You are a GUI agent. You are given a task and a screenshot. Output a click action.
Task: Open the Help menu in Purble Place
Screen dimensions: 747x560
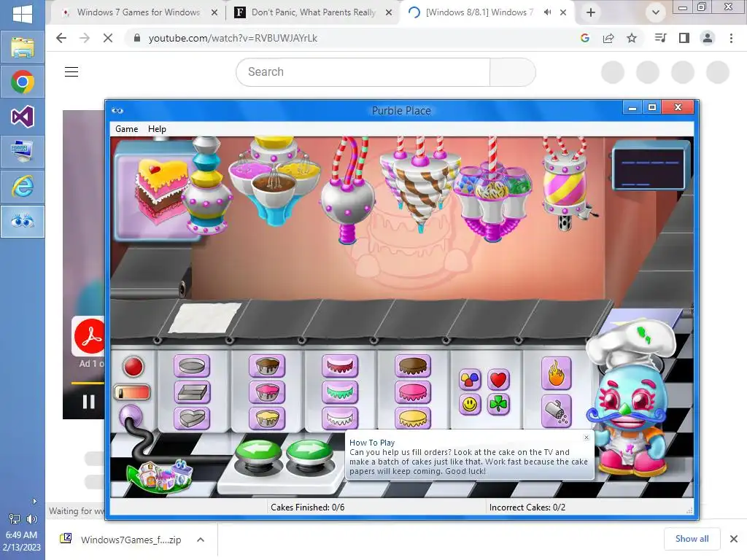[157, 129]
